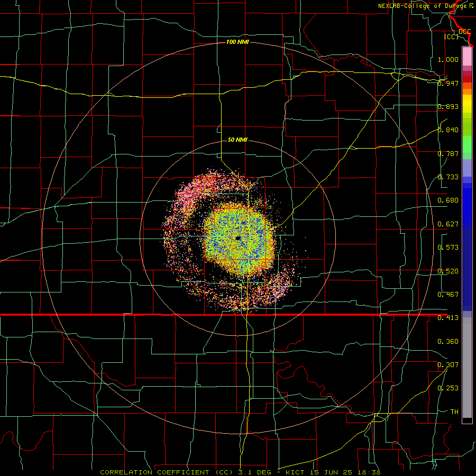Click the 0.467 color scale value
The width and height of the screenshot is (476, 476).
coord(448,295)
